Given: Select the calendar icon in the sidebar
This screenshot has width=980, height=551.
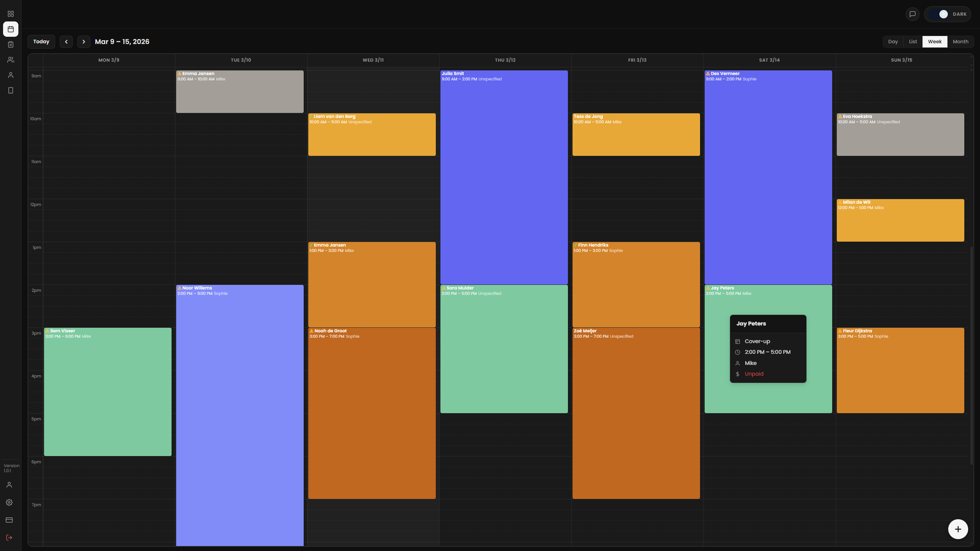Looking at the screenshot, I should (x=10, y=29).
